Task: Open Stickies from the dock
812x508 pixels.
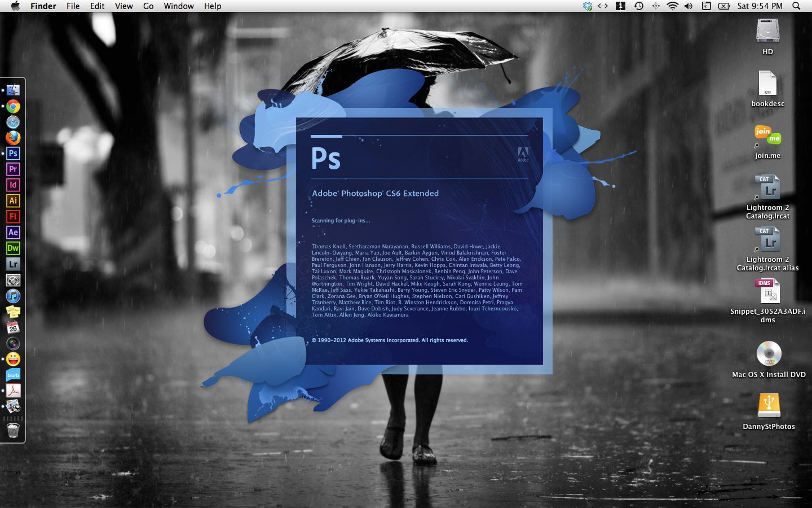Action: point(13,312)
